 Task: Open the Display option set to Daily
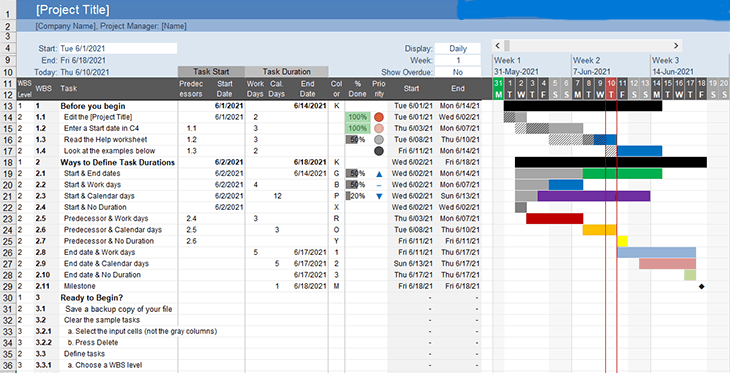click(458, 48)
